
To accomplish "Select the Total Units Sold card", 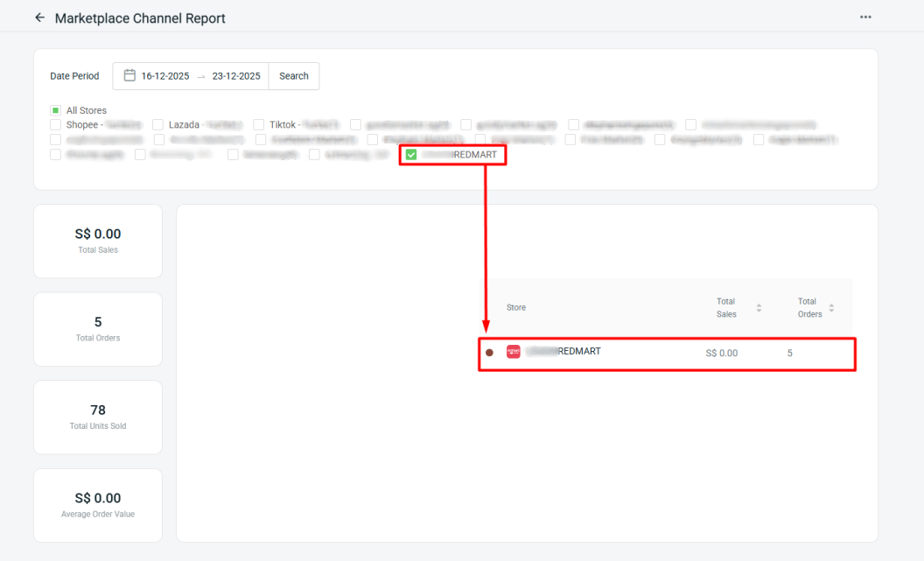I will pos(98,417).
